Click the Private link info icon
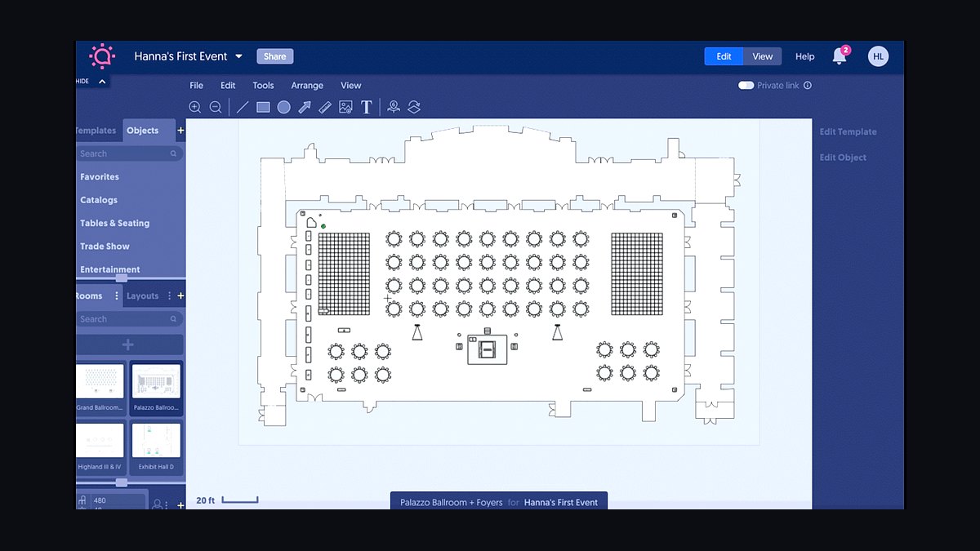The width and height of the screenshot is (980, 551). pyautogui.click(x=808, y=85)
